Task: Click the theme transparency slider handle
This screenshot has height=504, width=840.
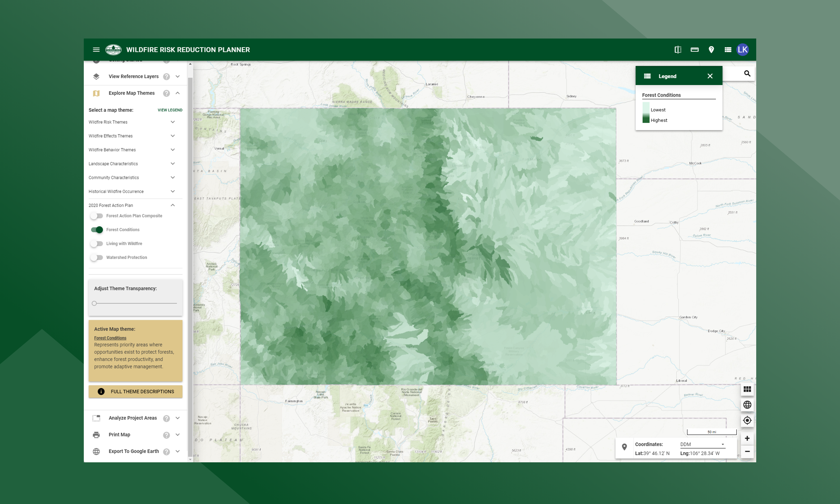Action: pos(94,303)
